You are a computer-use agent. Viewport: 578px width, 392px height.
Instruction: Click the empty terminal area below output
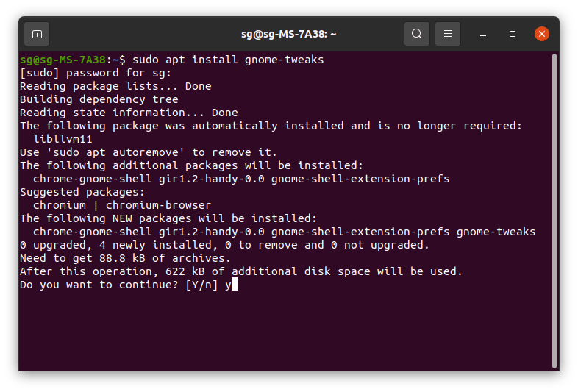(x=284, y=332)
